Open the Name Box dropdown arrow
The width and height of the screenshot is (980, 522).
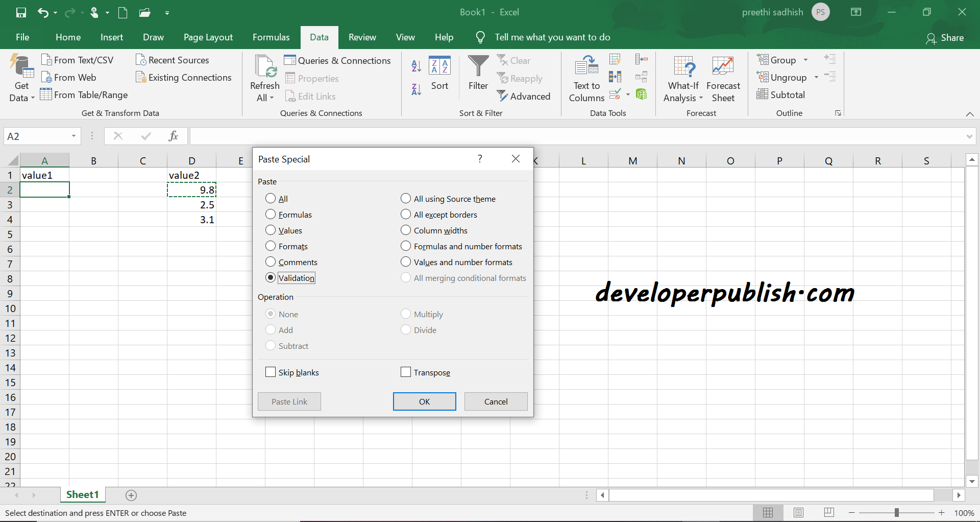click(73, 136)
